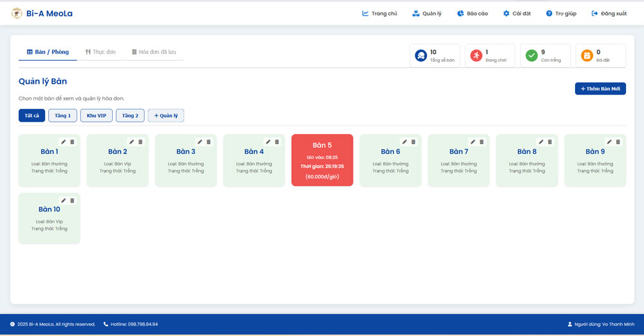The image size is (644, 336).
Task: Click the pencil icon on Bàn 9
Action: (609, 142)
